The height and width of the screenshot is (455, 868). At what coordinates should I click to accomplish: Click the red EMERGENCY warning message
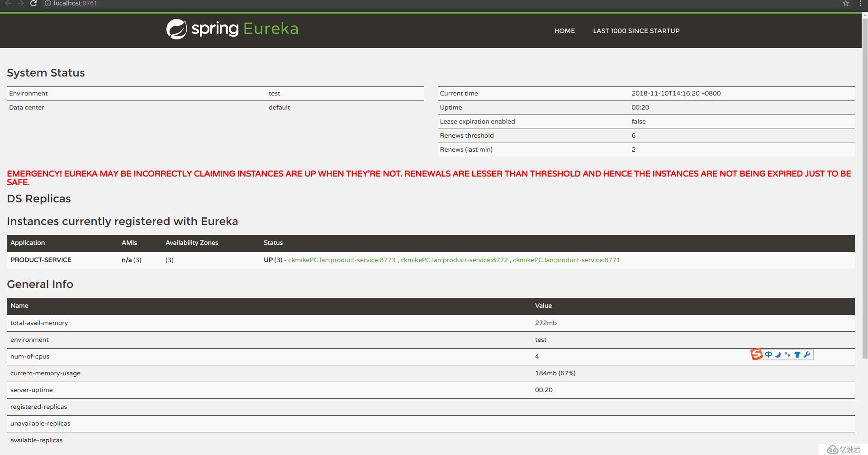pyautogui.click(x=429, y=178)
